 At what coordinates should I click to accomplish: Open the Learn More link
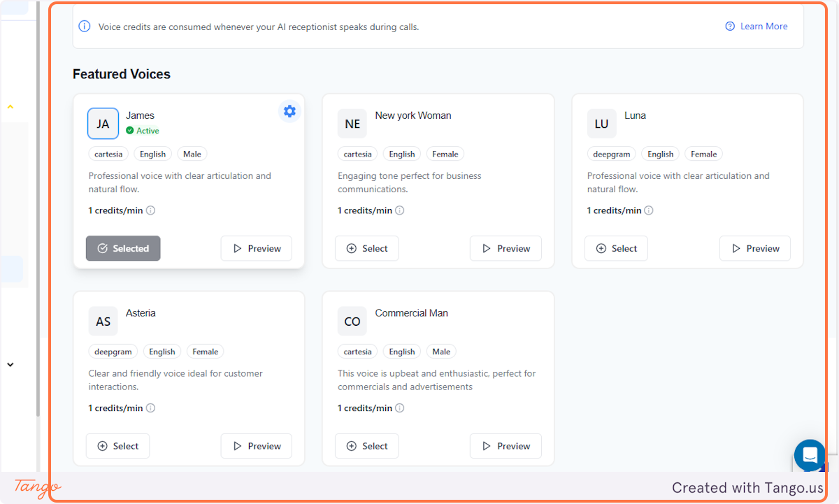(x=763, y=26)
